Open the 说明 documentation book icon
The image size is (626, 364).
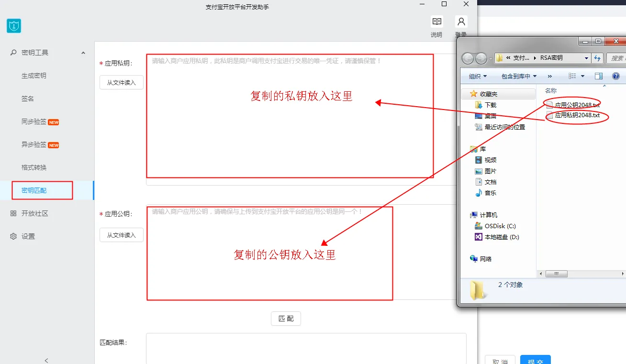point(436,22)
